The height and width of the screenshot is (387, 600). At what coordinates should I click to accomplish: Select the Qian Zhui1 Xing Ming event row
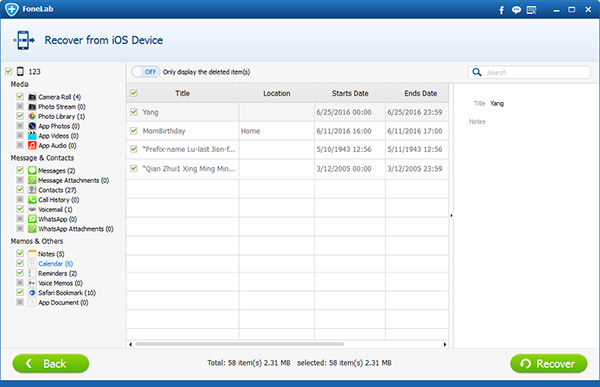(287, 168)
